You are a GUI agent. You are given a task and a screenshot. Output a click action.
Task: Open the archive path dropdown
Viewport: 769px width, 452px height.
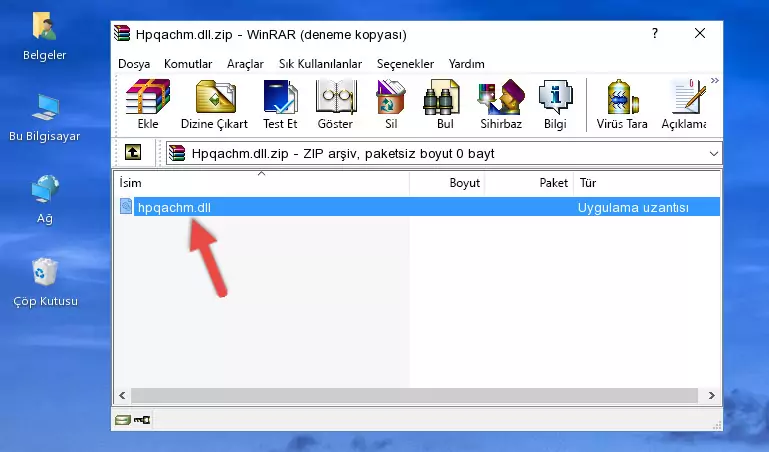pos(714,153)
